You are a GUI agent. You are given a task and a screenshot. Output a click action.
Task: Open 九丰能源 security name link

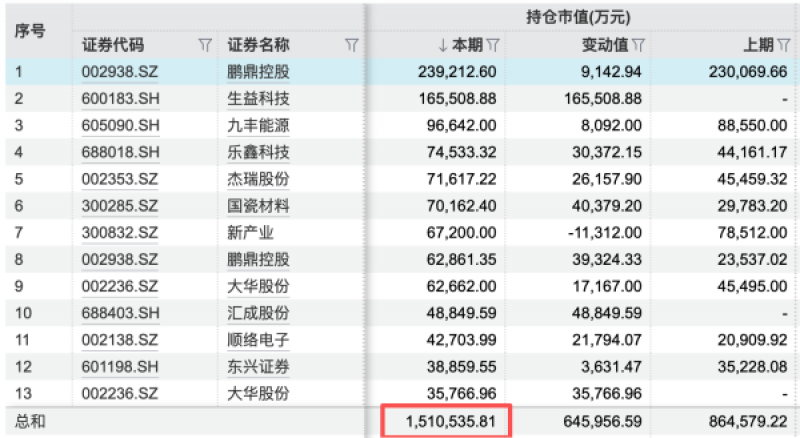(x=258, y=125)
